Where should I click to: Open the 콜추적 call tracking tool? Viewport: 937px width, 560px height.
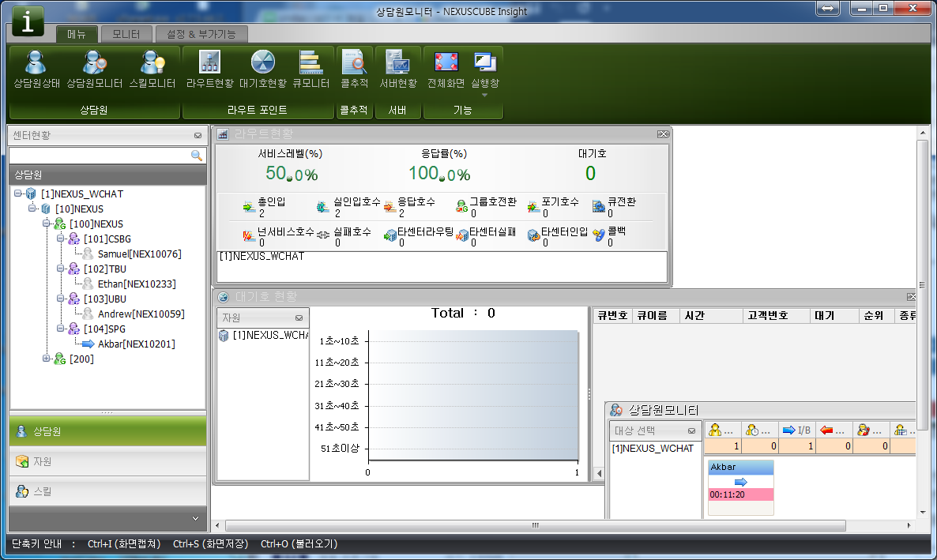pyautogui.click(x=355, y=70)
